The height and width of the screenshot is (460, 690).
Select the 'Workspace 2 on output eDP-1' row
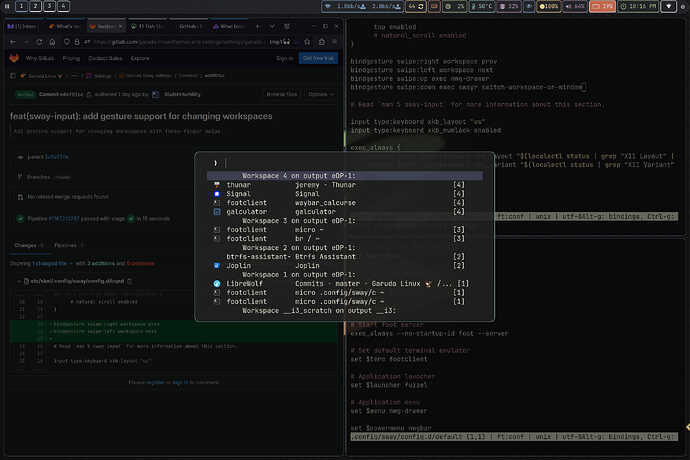(x=345, y=248)
